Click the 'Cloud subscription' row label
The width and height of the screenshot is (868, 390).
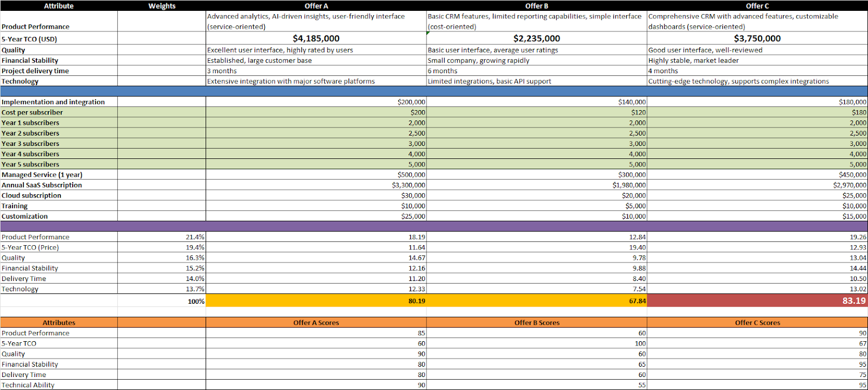click(x=59, y=195)
